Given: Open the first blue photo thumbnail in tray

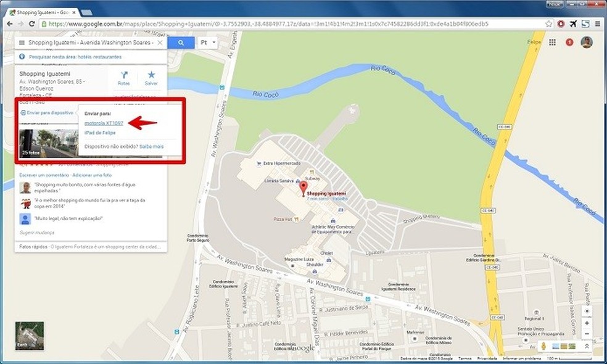Looking at the screenshot, I should [x=556, y=346].
